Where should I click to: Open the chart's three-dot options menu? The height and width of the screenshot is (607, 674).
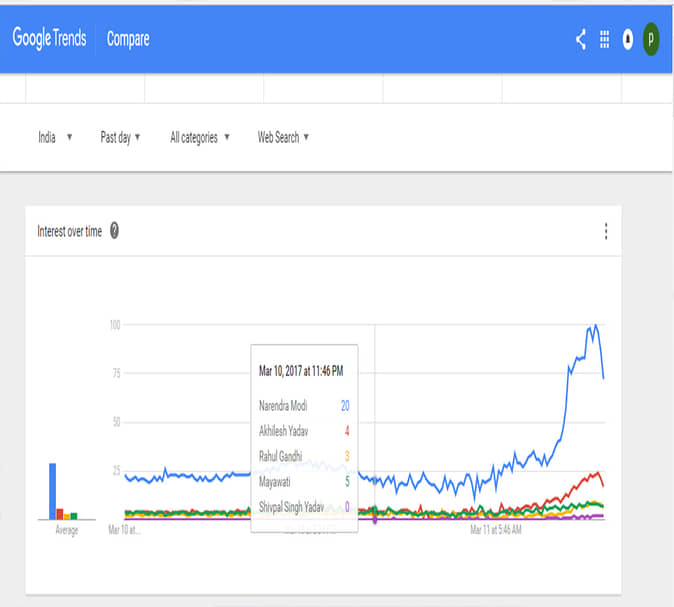point(606,231)
